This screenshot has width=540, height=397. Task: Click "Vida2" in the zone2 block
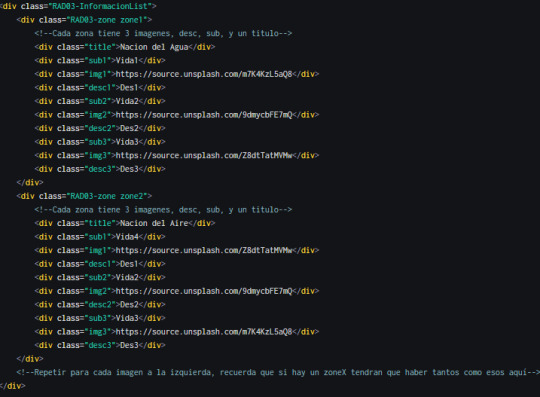click(127, 278)
